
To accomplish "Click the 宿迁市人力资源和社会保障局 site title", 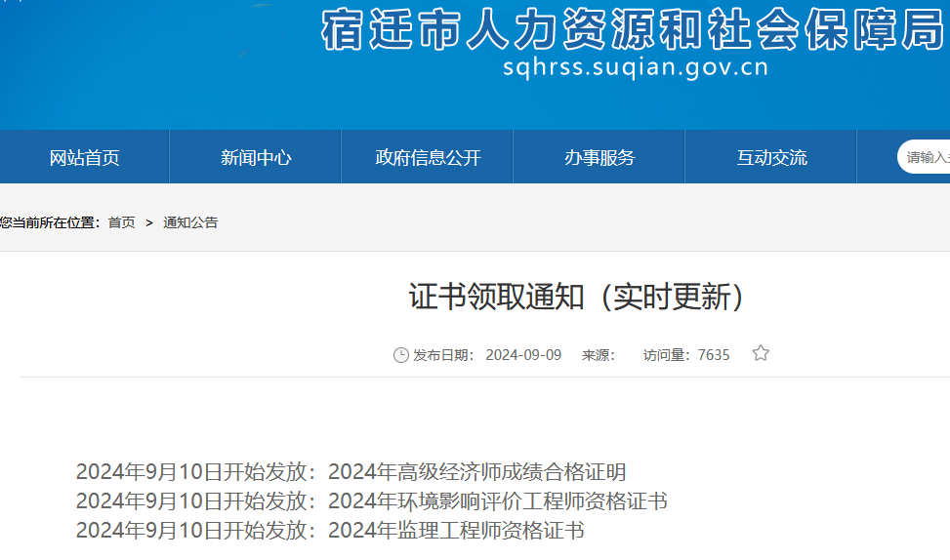I will pos(633,31).
